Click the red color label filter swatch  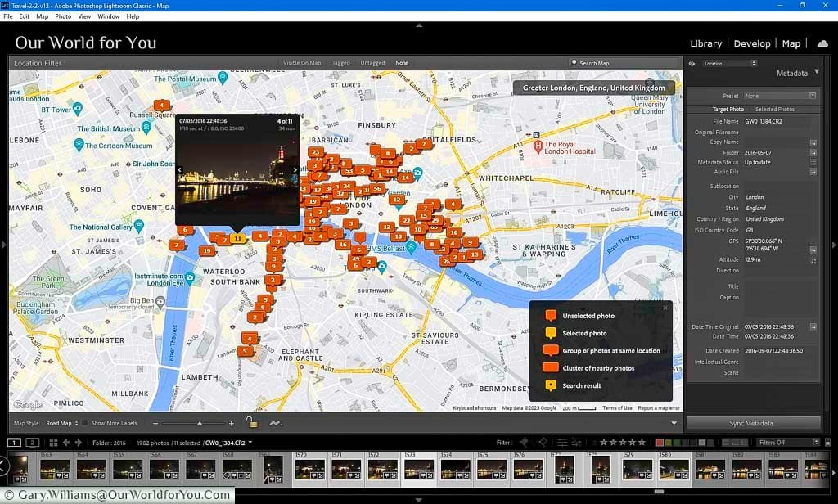[659, 443]
